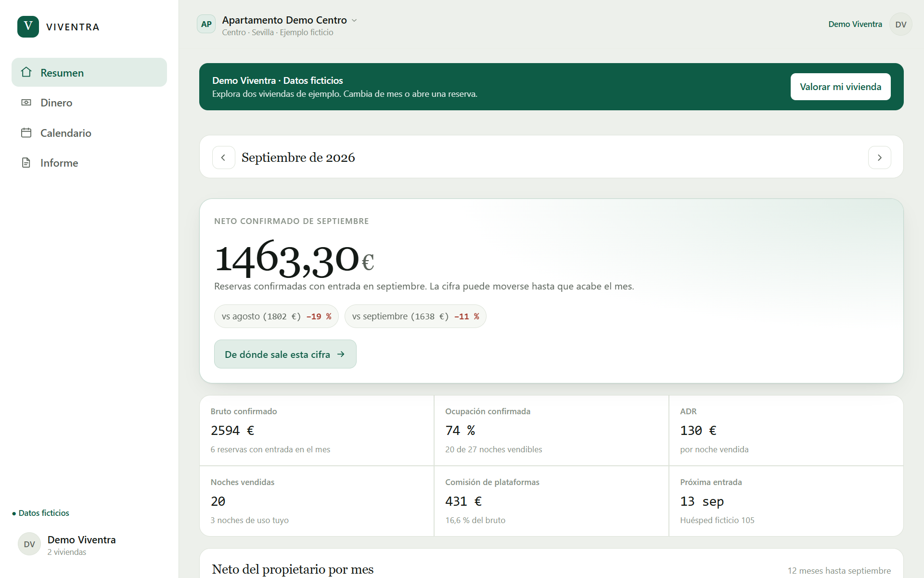Click the banknote icon beside Dinero
This screenshot has width=924, height=578.
[x=26, y=103]
